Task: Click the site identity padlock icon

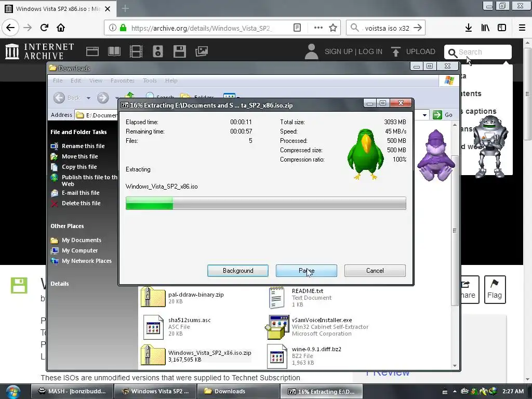Action: pos(123,28)
